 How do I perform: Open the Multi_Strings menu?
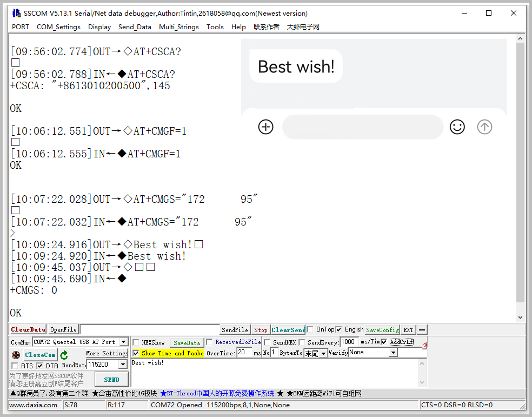pyautogui.click(x=178, y=27)
